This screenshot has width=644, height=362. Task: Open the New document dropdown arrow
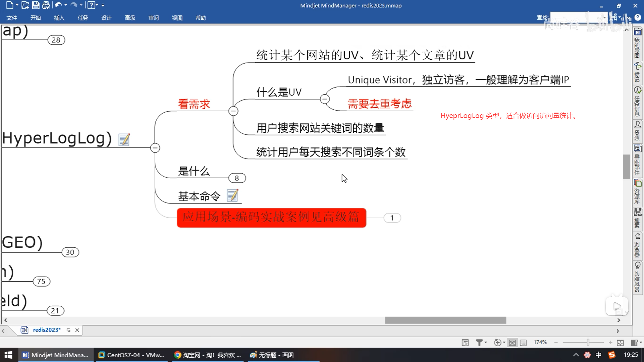[x=17, y=5]
